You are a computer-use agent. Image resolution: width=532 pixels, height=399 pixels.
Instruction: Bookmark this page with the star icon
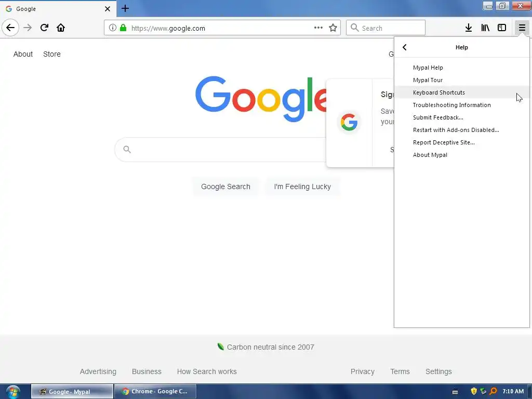click(x=333, y=28)
